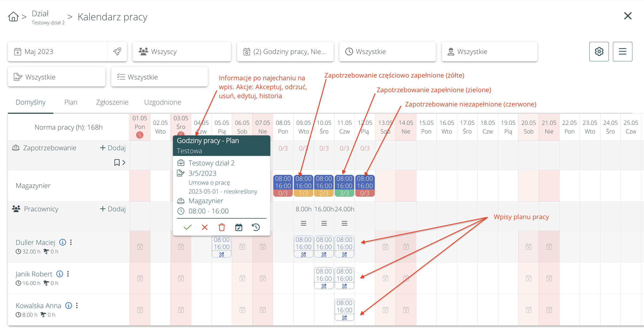Click Dodaj in the Zapotrzebowanie row

113,148
